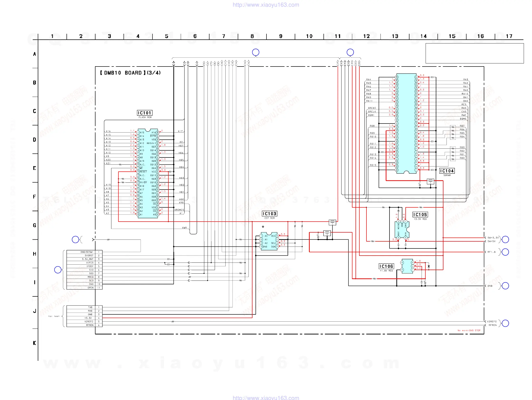Click the IC101 label box
The width and height of the screenshot is (532, 400).
(145, 113)
